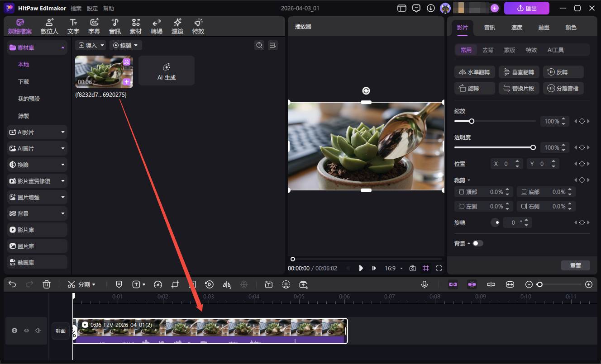This screenshot has height=364, width=601.
Task: Click the 重置 reset button
Action: (x=576, y=265)
